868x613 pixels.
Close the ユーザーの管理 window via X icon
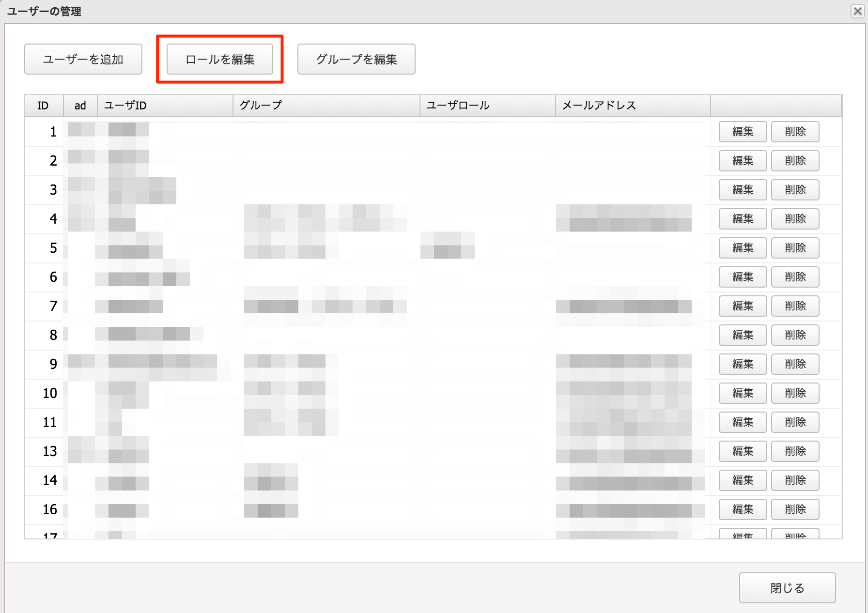(x=858, y=11)
